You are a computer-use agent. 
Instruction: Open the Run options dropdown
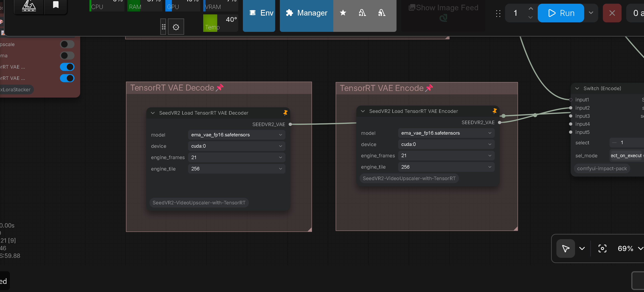[x=591, y=13]
